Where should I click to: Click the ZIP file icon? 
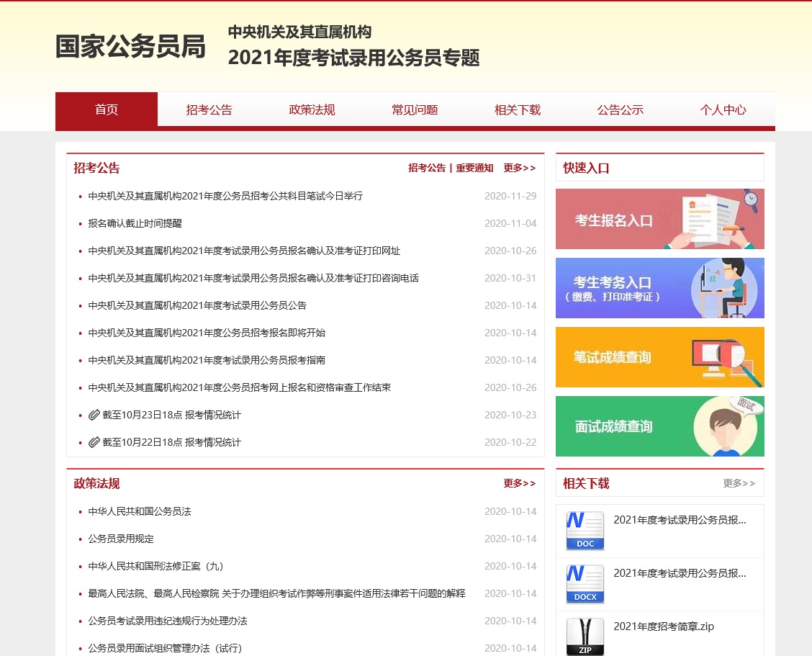tap(585, 637)
